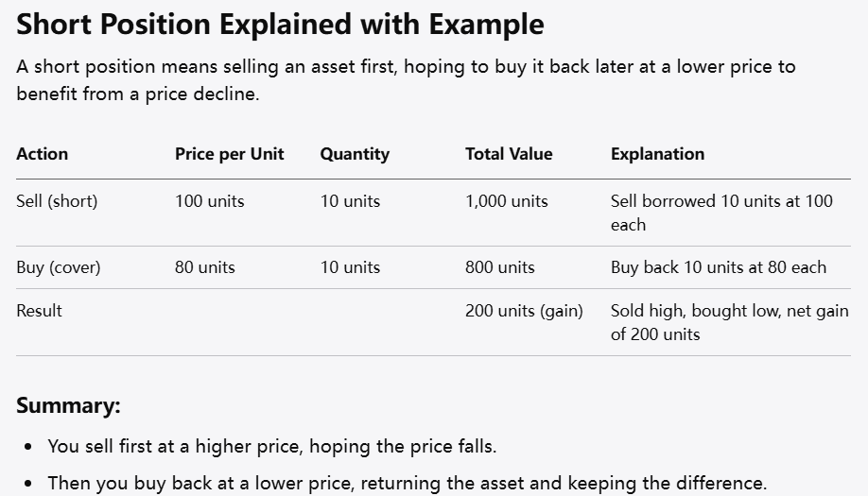868x496 pixels.
Task: Select the "Buy (cover)" table cell
Action: (x=59, y=267)
